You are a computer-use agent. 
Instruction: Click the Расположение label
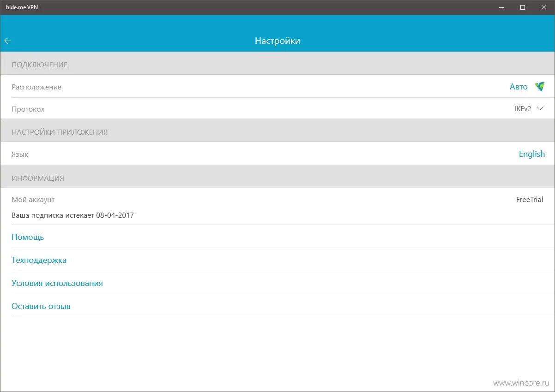pyautogui.click(x=36, y=87)
